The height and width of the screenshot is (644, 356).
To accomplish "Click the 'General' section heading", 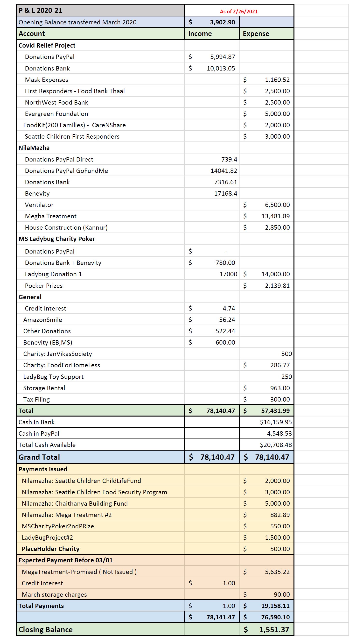I will pos(100,297).
